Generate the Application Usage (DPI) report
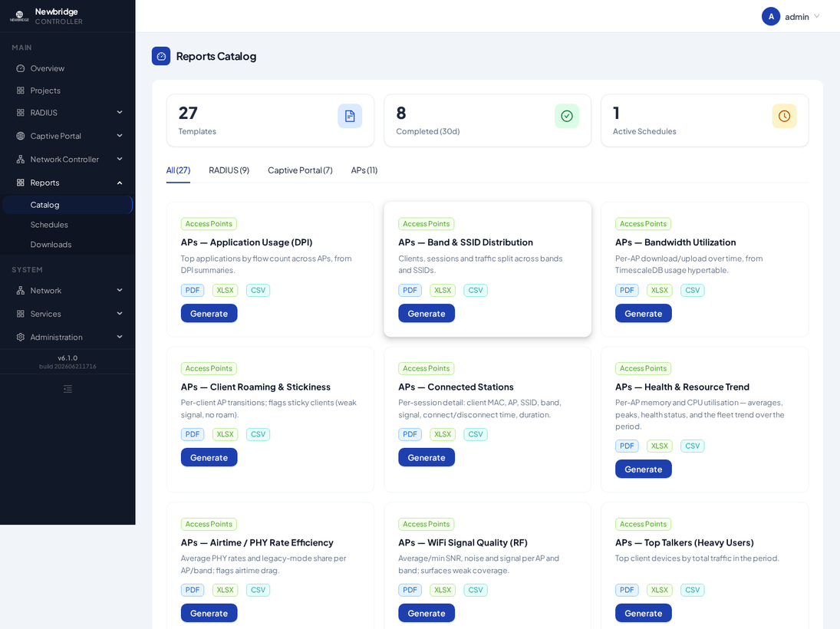 [x=209, y=314]
